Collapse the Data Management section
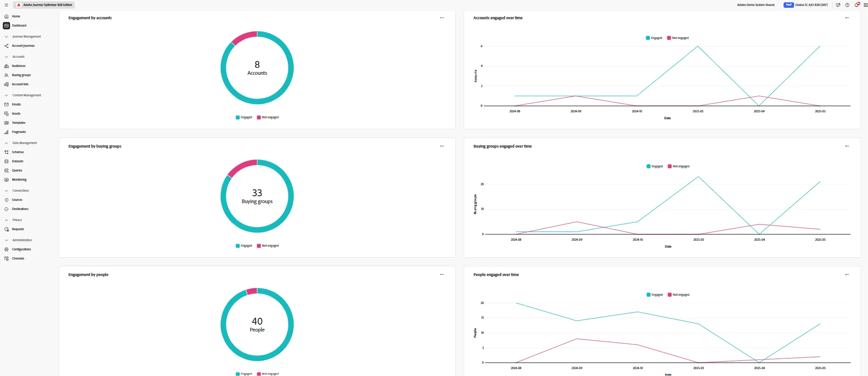This screenshot has height=376, width=868. pyautogui.click(x=6, y=143)
